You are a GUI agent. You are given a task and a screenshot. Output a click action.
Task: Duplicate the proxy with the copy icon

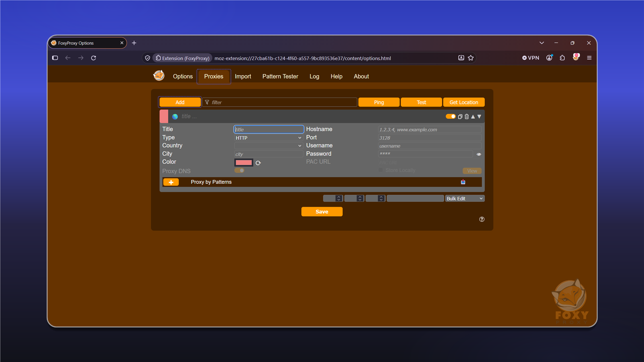click(460, 117)
